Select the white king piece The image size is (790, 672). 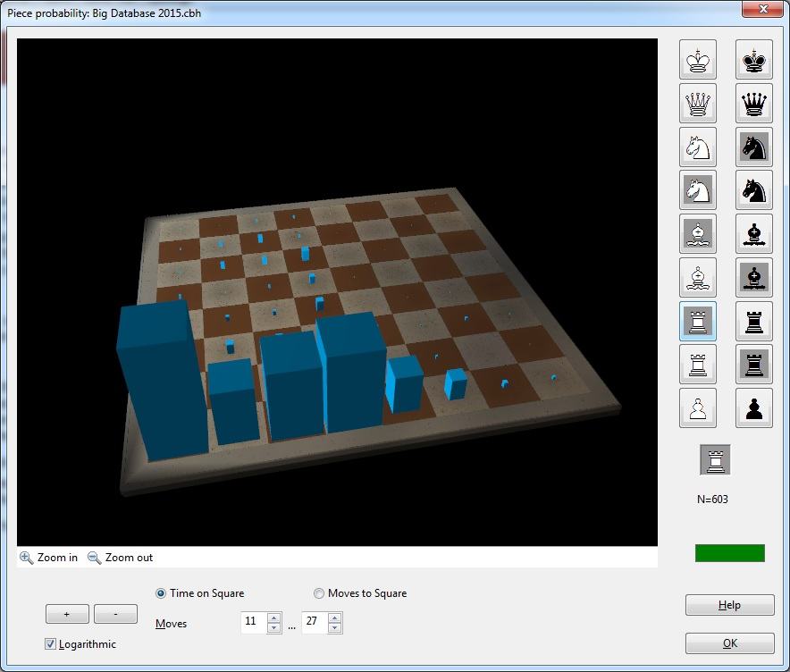pos(698,61)
